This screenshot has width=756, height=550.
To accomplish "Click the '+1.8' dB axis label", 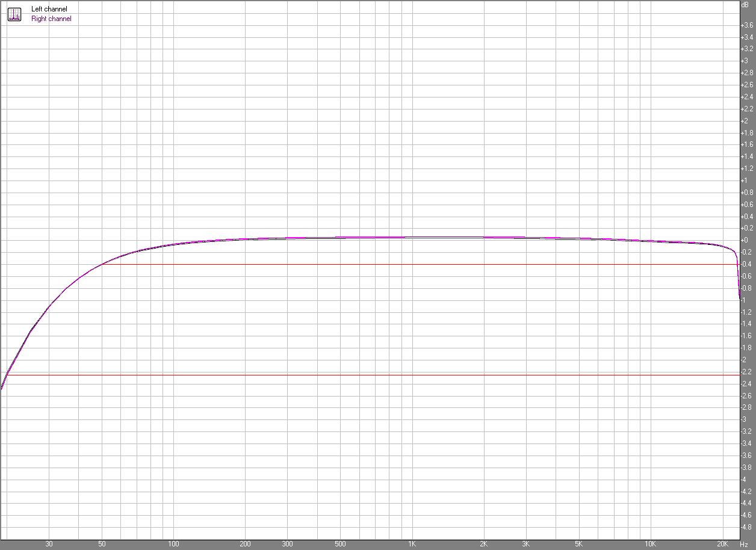I will click(x=746, y=132).
